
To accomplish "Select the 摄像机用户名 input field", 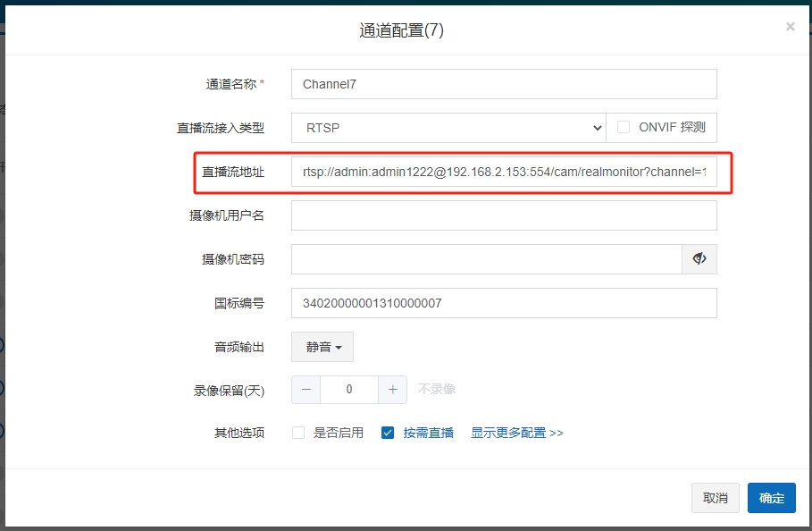I will [504, 215].
